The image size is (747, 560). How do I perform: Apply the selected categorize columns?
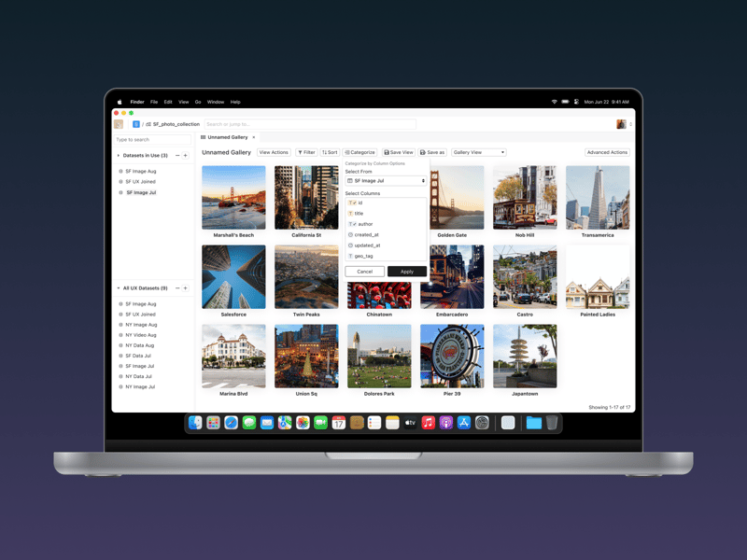tap(406, 271)
